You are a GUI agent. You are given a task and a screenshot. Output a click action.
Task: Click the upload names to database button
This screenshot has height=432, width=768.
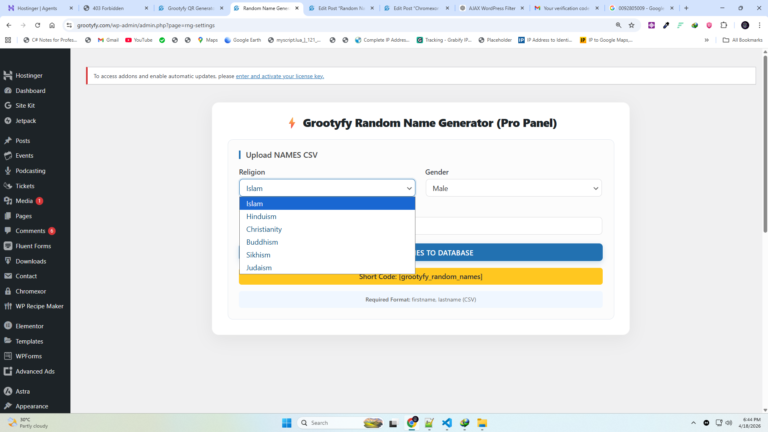point(509,253)
